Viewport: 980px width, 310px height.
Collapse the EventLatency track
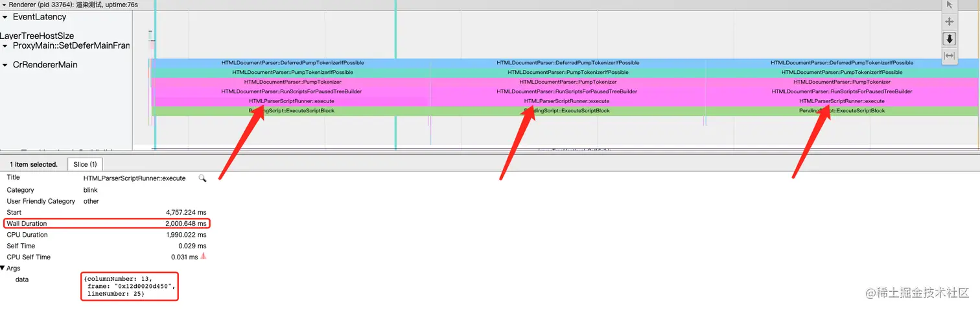click(x=5, y=18)
